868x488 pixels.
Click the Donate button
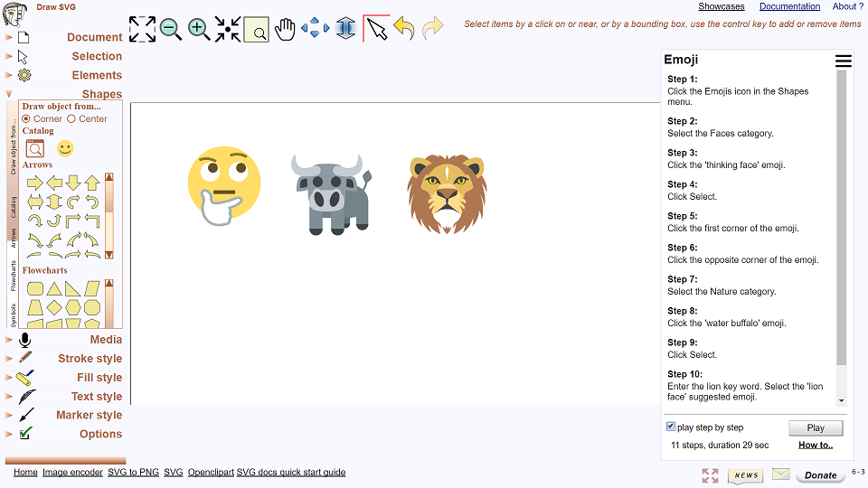[x=820, y=475]
